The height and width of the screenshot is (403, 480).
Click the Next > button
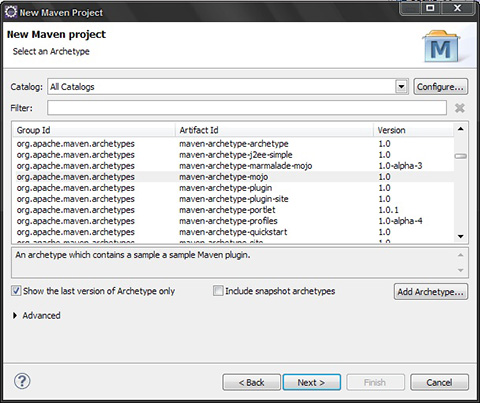pyautogui.click(x=312, y=382)
